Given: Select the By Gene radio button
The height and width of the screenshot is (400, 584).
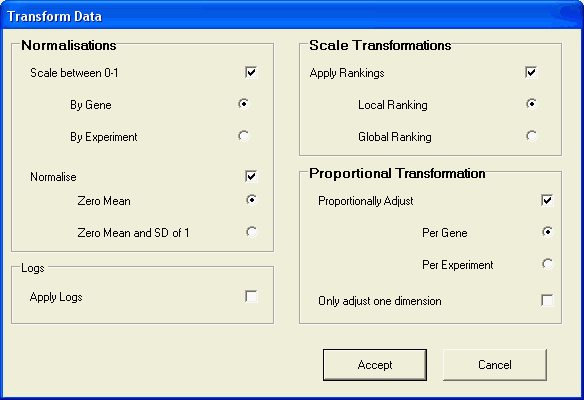Looking at the screenshot, I should pos(244,104).
